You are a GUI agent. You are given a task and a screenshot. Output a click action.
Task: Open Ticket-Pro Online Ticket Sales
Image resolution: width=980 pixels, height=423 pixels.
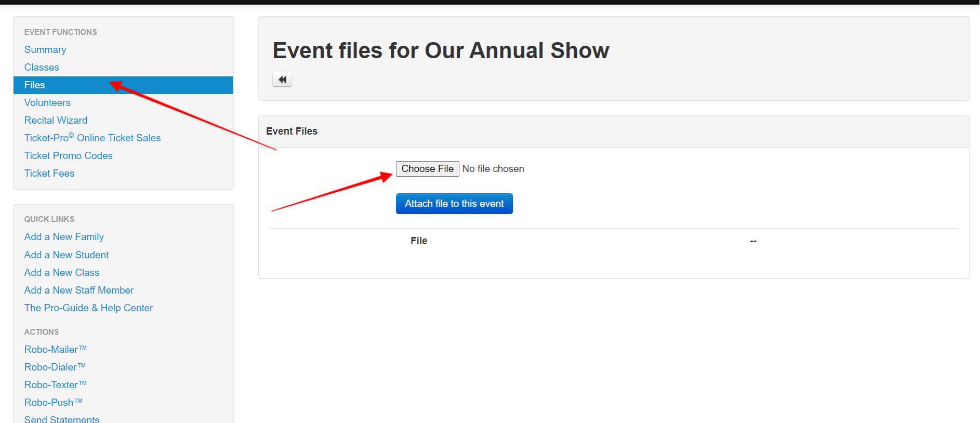pyautogui.click(x=92, y=138)
